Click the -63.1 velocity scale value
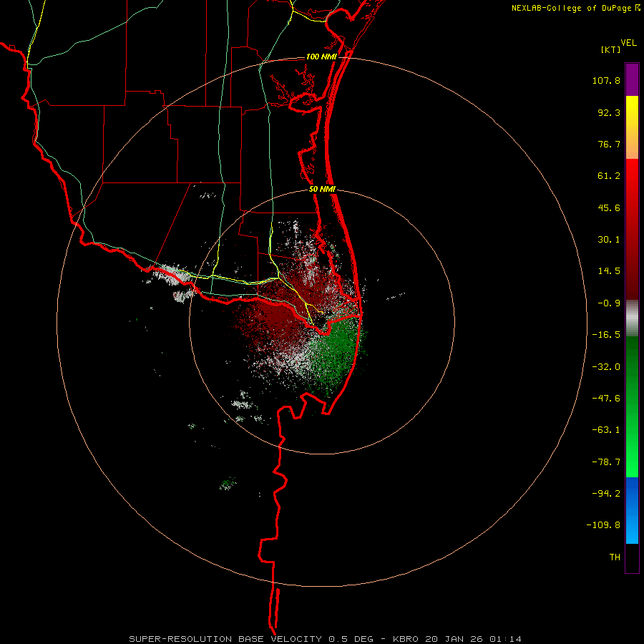This screenshot has width=644, height=644. (606, 430)
